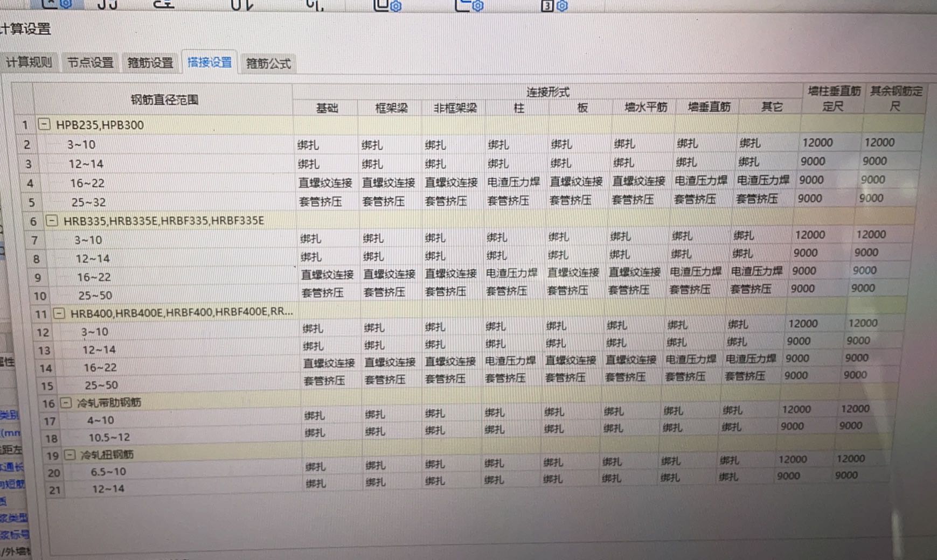This screenshot has width=937, height=560.
Task: Select row 5 框架梁 cell 套管挤压
Action: tap(383, 201)
